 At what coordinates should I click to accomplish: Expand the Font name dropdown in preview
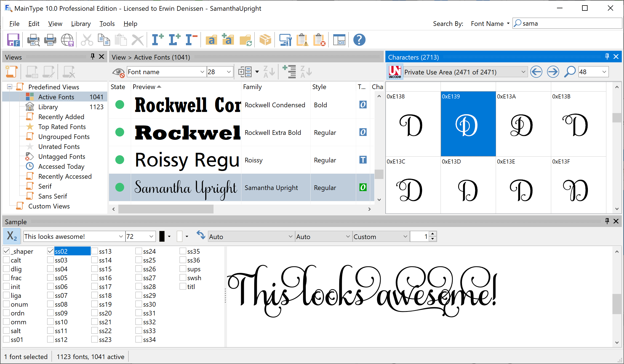(x=202, y=71)
